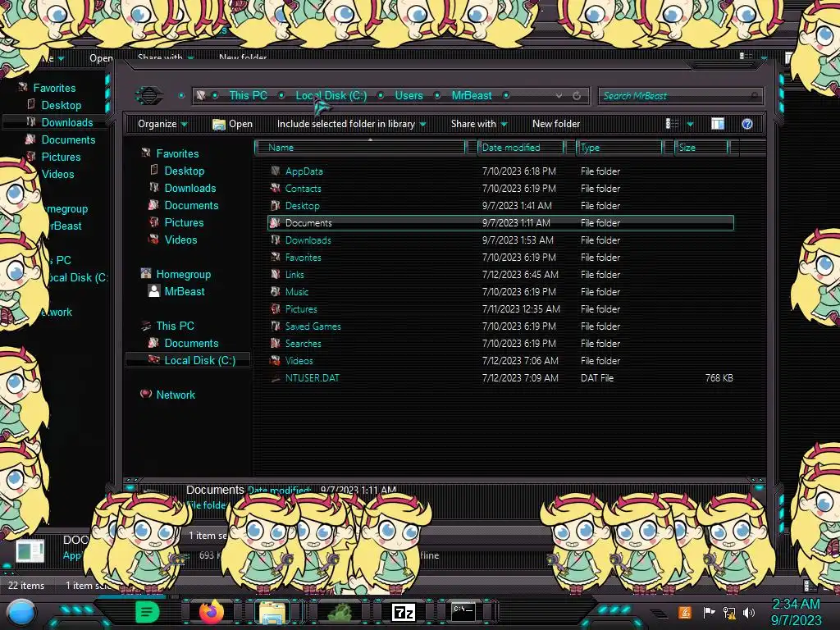Open the Organize dropdown menu
Screen dimensions: 840x630
click(162, 124)
